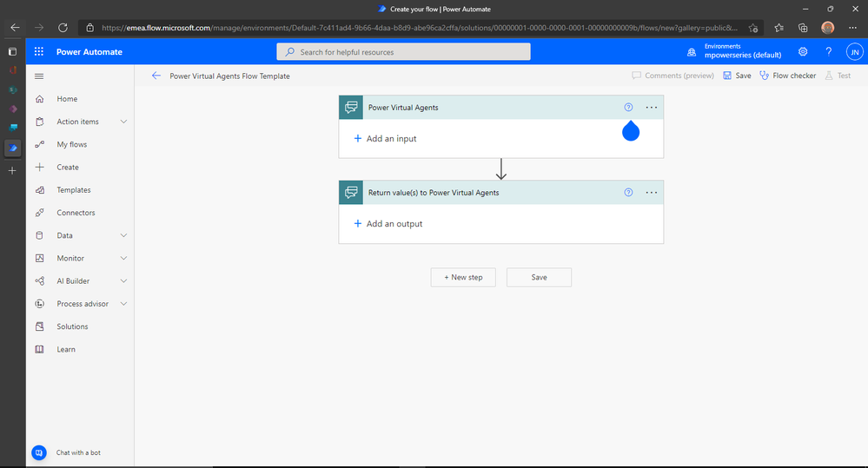Screen dimensions: 868x468
Task: Open browser settings and more menu
Action: pos(852,28)
